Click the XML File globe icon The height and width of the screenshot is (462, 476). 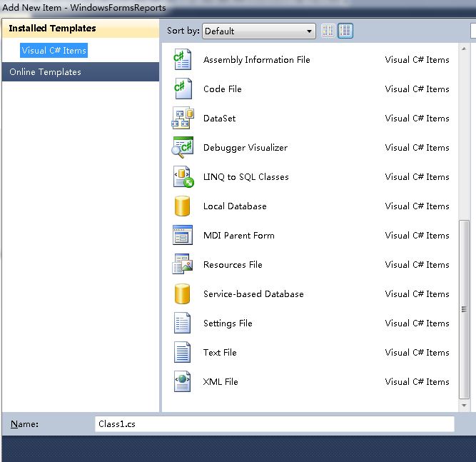coord(182,381)
